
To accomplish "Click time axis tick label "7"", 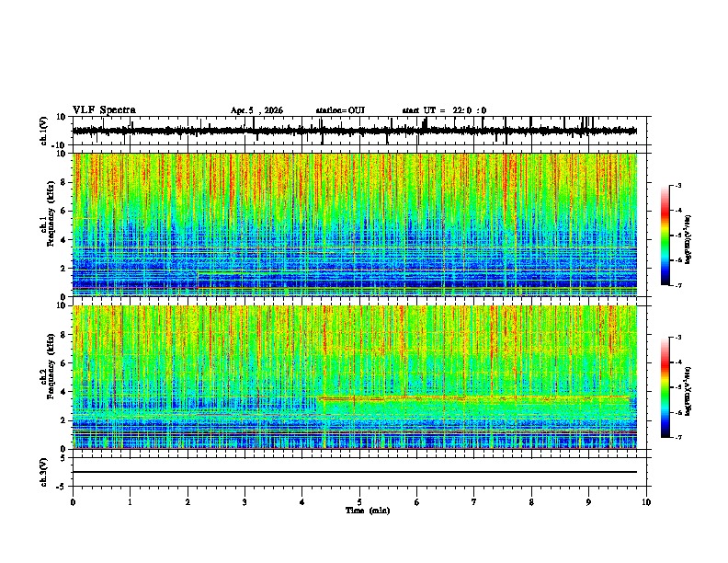I will pos(474,501).
